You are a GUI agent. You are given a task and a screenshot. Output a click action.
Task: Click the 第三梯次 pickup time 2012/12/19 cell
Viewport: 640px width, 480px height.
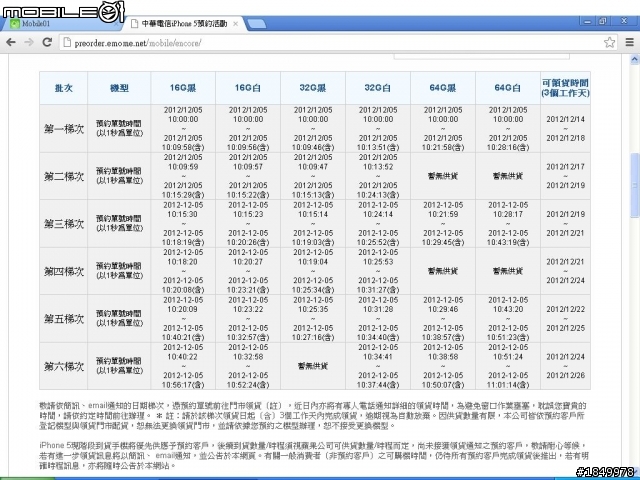tap(565, 223)
